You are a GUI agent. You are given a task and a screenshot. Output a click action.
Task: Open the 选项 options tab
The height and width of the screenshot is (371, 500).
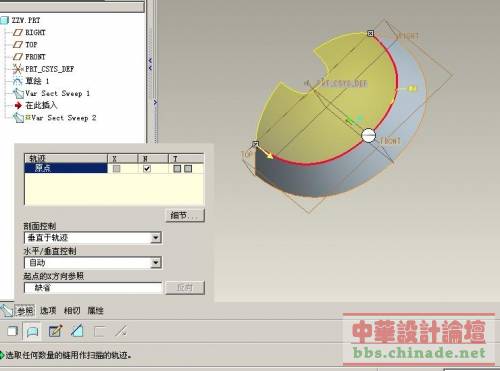click(x=48, y=311)
